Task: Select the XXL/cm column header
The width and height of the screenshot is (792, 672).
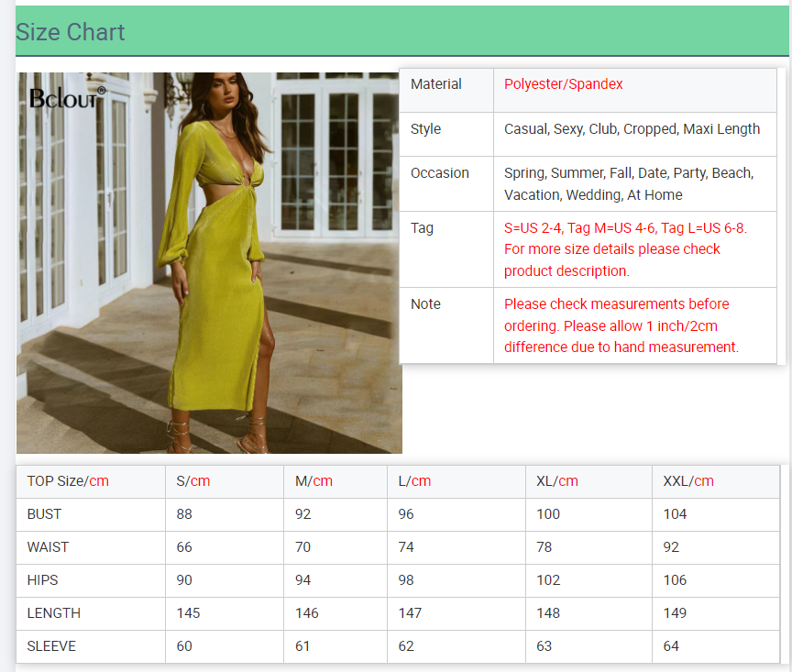Action: [688, 481]
